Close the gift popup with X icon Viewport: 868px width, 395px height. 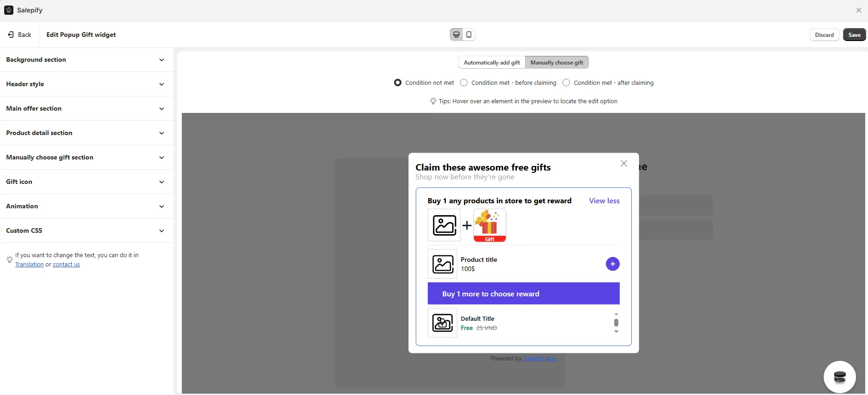pyautogui.click(x=624, y=164)
